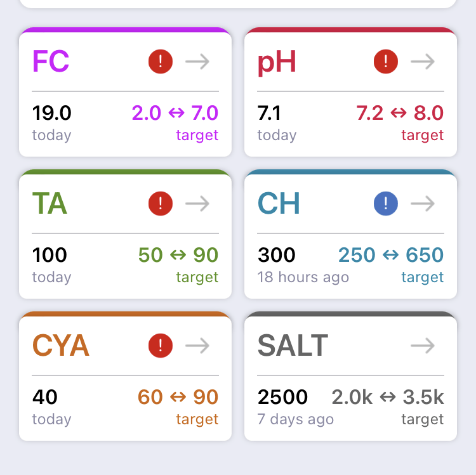
Task: Tap the SALT reading value 2500
Action: pos(282,397)
